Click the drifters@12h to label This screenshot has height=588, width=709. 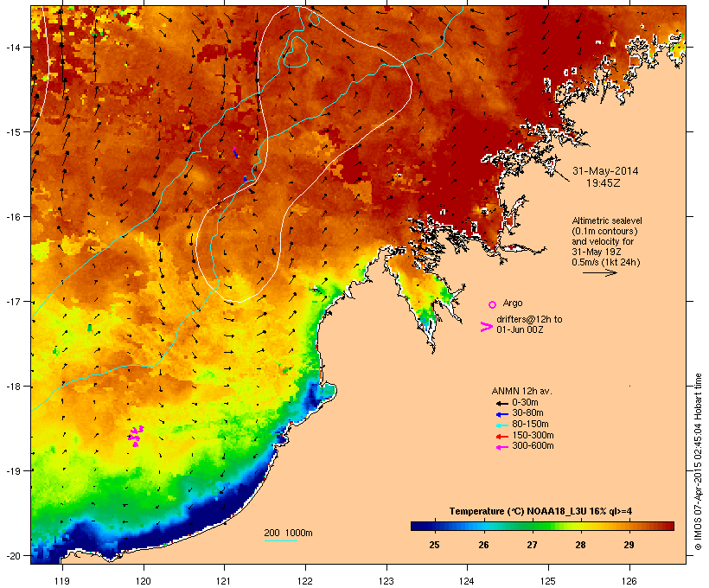[x=529, y=319]
